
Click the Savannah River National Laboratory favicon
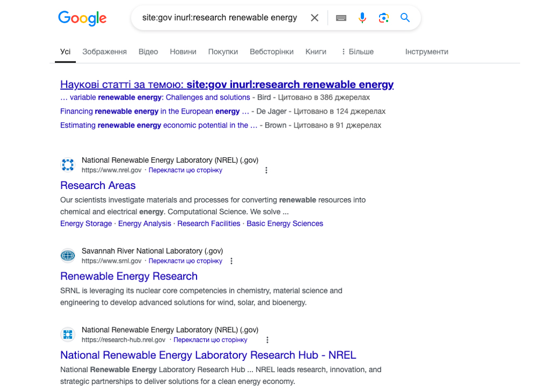[x=68, y=256]
